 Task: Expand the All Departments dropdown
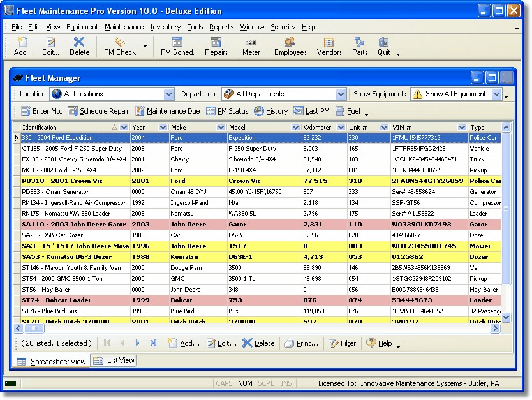pos(341,94)
